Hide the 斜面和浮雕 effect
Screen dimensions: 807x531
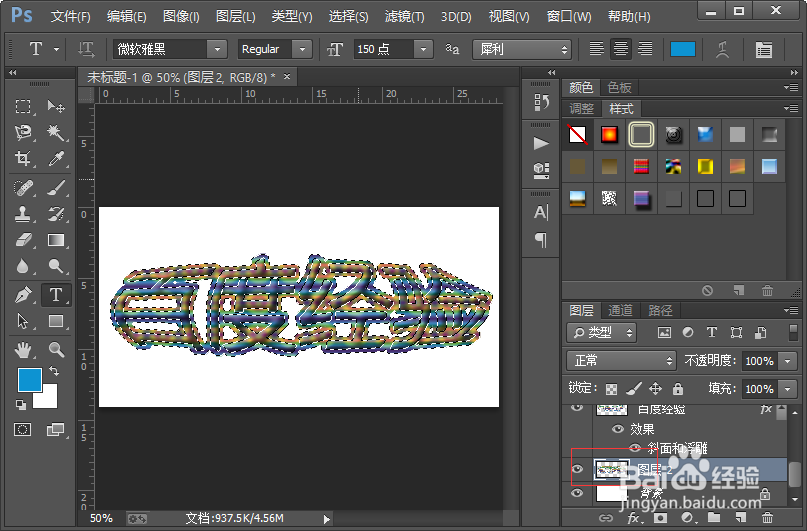[636, 448]
